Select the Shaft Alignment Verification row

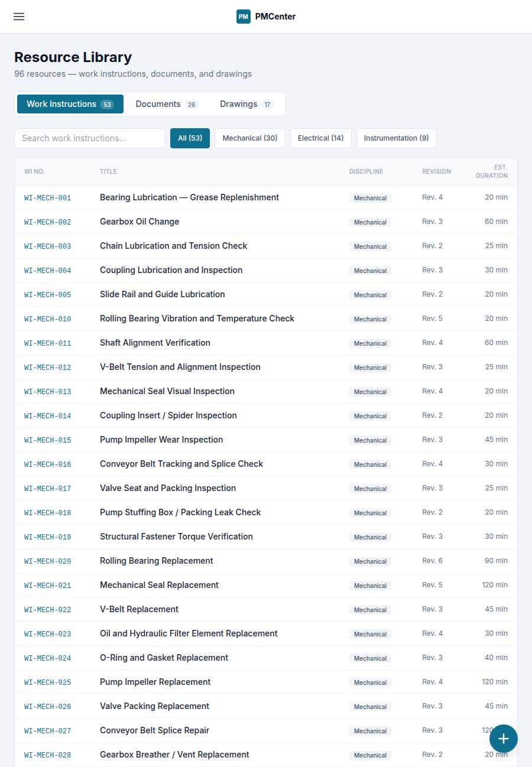click(x=155, y=343)
